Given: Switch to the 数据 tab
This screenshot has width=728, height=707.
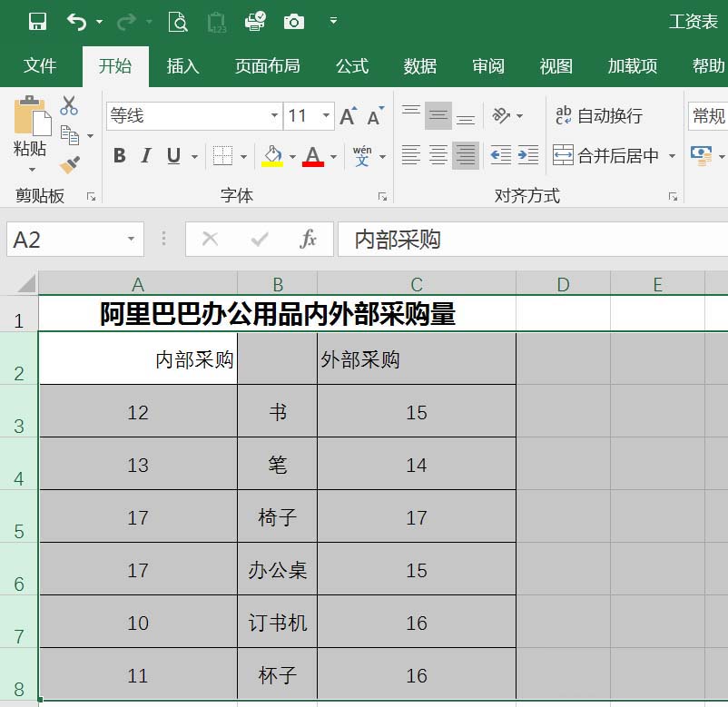Looking at the screenshot, I should [x=420, y=66].
